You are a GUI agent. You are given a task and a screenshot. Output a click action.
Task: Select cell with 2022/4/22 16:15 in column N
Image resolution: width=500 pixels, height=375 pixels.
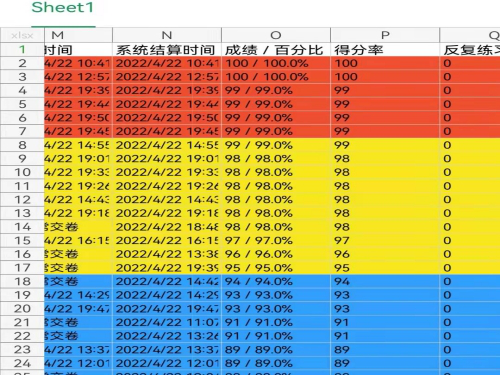point(167,240)
